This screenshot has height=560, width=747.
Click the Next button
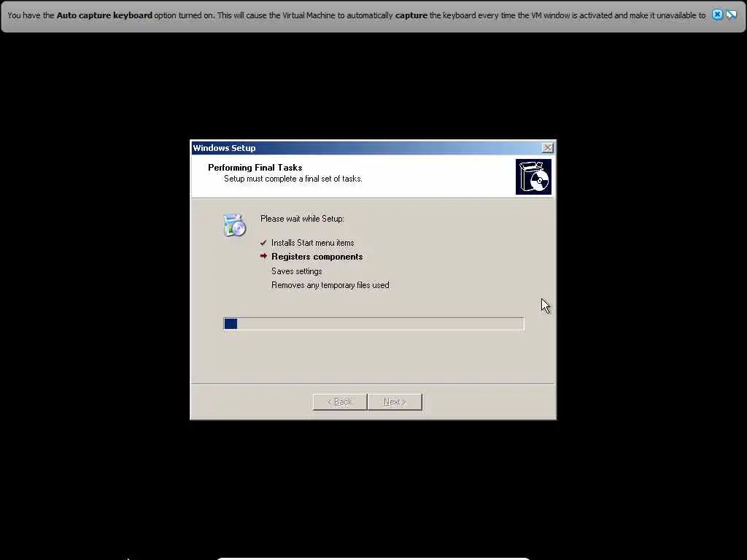coord(395,402)
